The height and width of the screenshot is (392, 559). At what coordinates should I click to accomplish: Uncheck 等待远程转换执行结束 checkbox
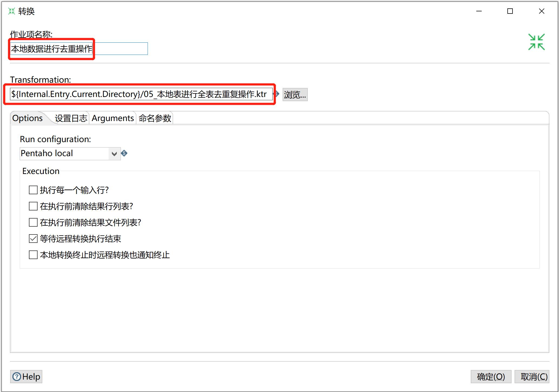[33, 239]
